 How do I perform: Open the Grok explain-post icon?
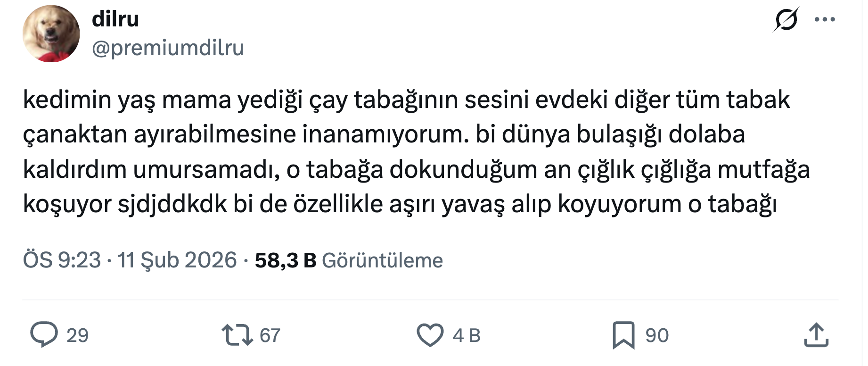point(786,20)
